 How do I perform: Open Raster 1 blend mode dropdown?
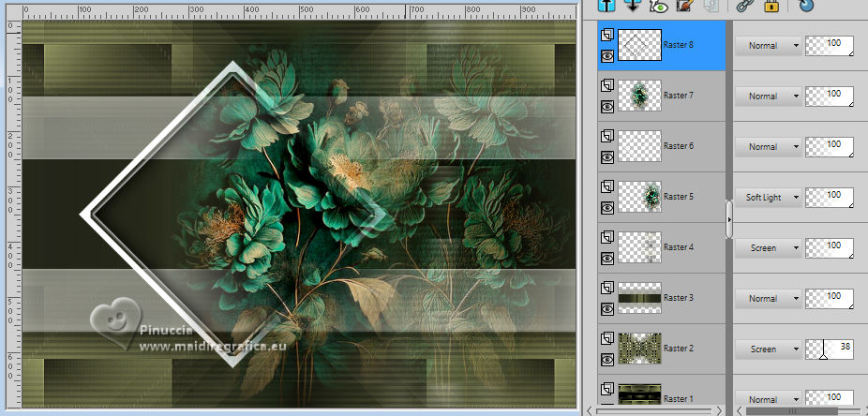pos(769,399)
